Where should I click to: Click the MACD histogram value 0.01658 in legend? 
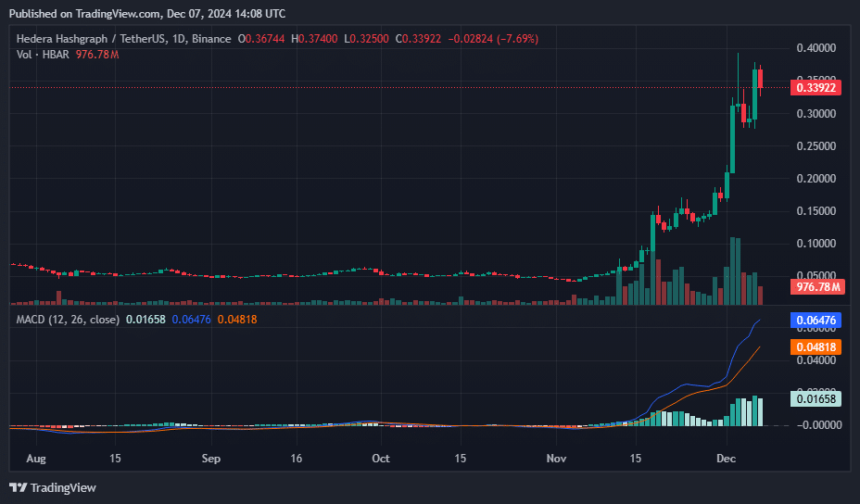[145, 320]
